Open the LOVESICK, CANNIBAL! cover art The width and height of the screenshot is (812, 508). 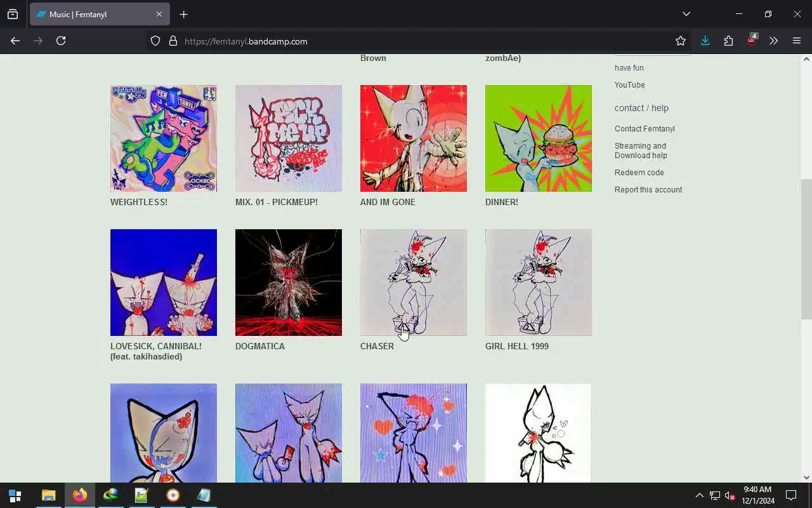coord(164,283)
